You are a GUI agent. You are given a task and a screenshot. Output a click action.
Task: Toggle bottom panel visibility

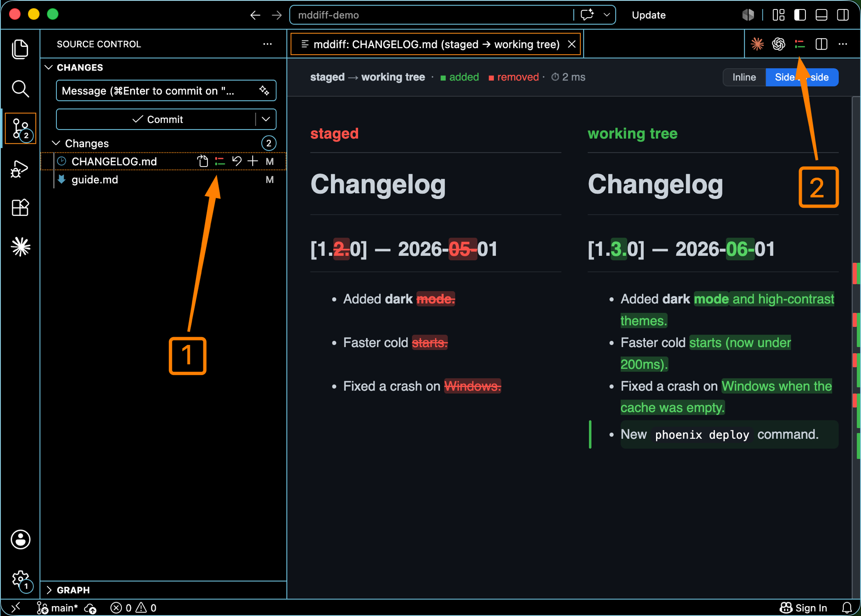[821, 15]
